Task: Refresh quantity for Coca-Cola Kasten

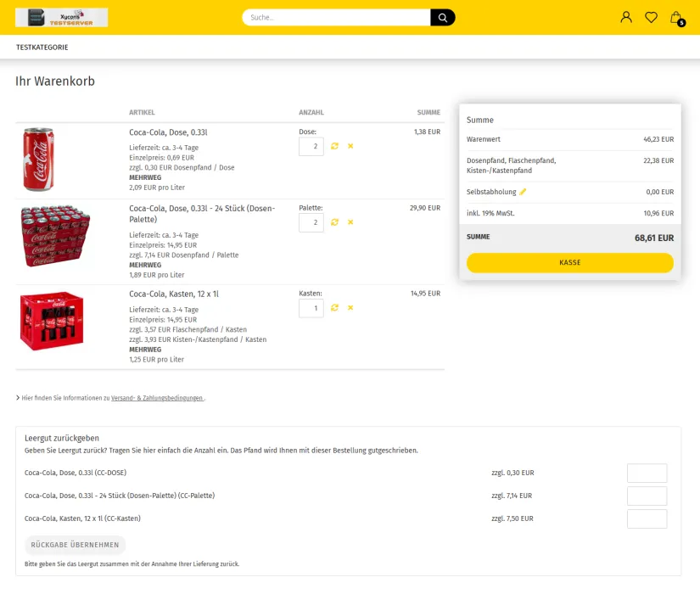Action: (334, 308)
